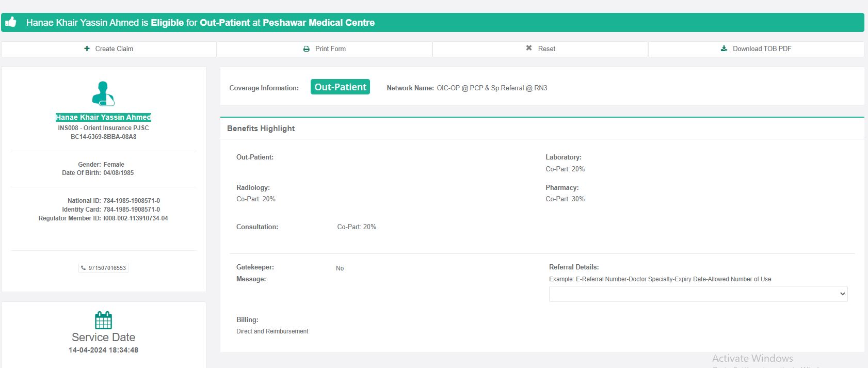Image resolution: width=868 pixels, height=368 pixels.
Task: Click the plus icon beside Create Claim
Action: 87,49
